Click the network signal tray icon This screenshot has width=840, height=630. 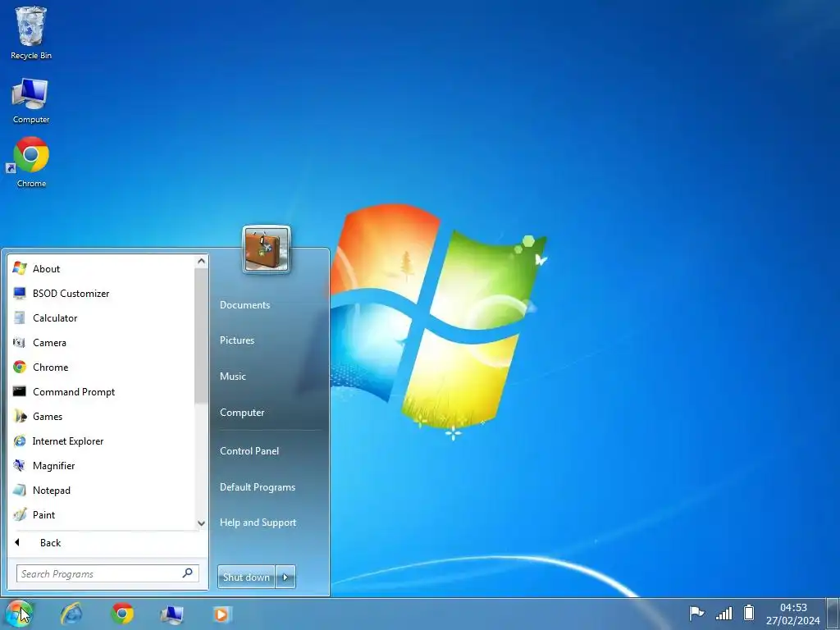click(x=724, y=613)
